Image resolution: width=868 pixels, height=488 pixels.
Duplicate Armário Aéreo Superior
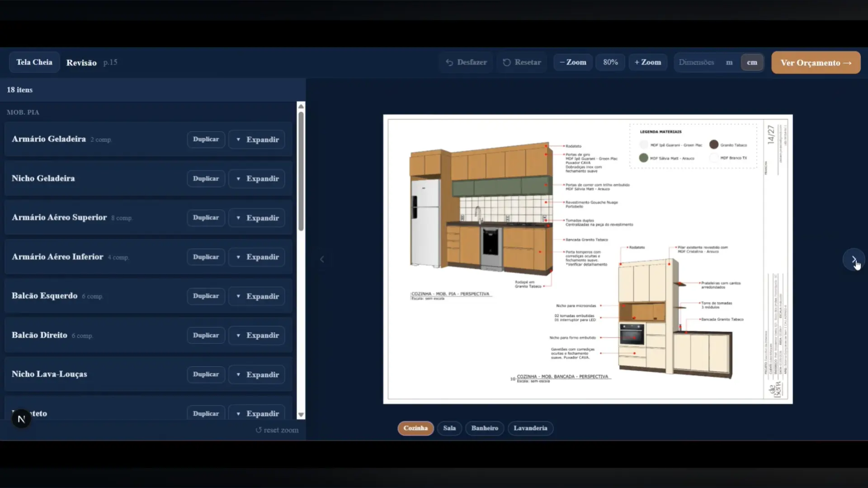(x=206, y=217)
